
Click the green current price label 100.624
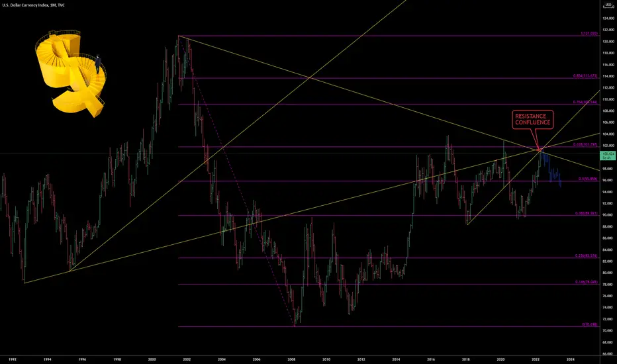[608, 156]
